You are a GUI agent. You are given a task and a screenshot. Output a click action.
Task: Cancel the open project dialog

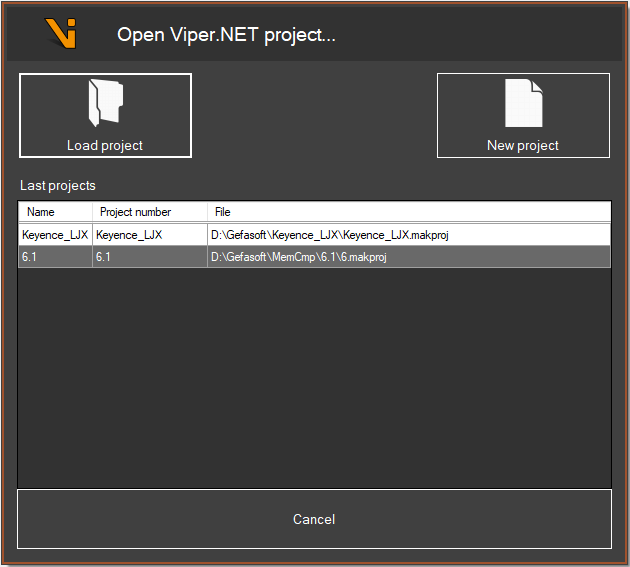coord(314,519)
